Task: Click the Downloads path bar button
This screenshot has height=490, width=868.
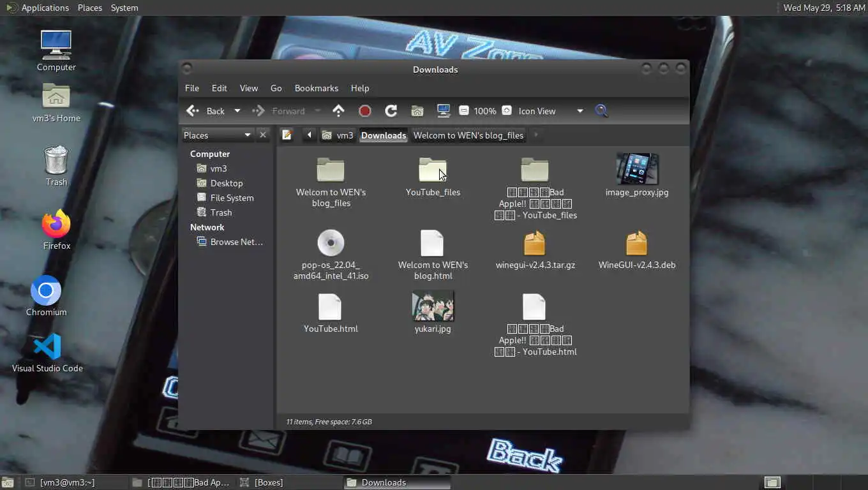Action: [x=383, y=135]
